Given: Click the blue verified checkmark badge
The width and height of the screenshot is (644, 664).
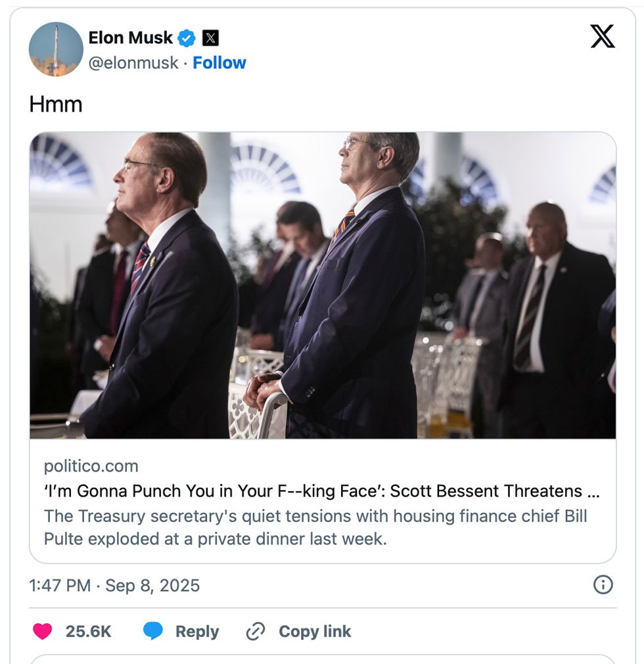Looking at the screenshot, I should [187, 38].
